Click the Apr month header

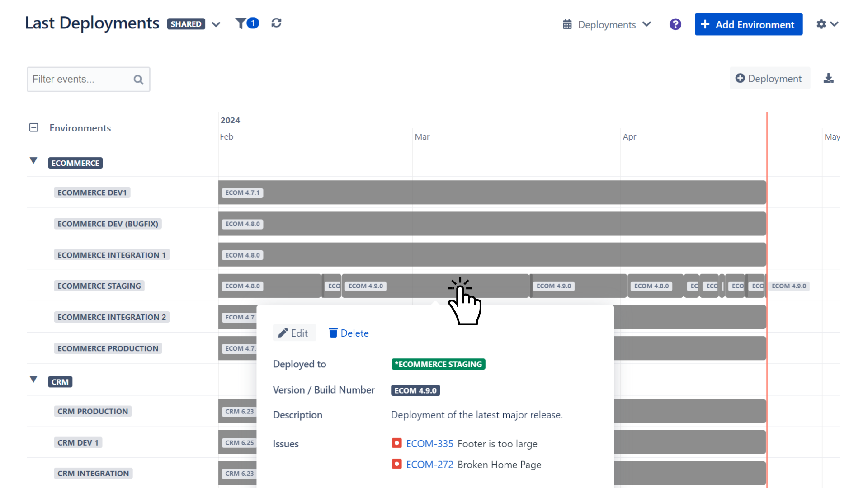pyautogui.click(x=629, y=137)
